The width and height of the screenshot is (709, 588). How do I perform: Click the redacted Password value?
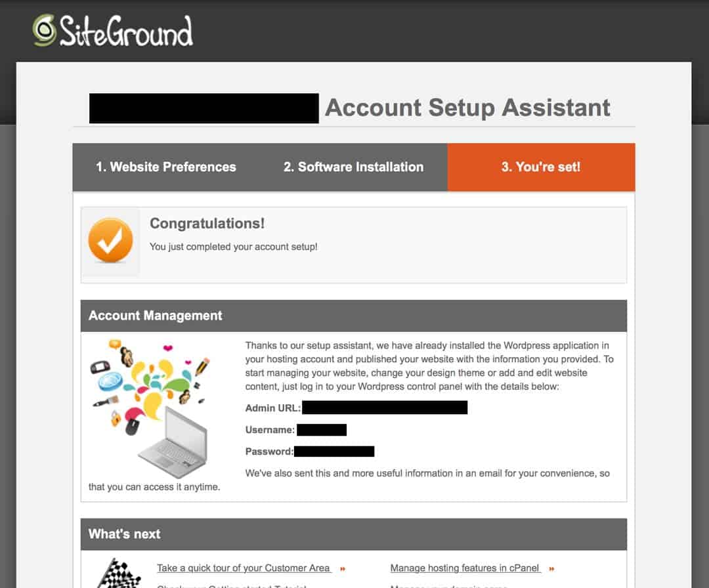click(x=334, y=451)
